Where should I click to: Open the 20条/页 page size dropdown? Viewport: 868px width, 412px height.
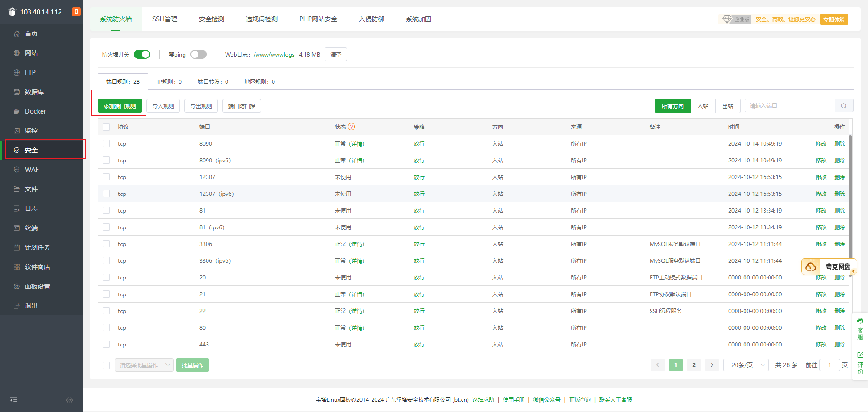click(x=746, y=365)
